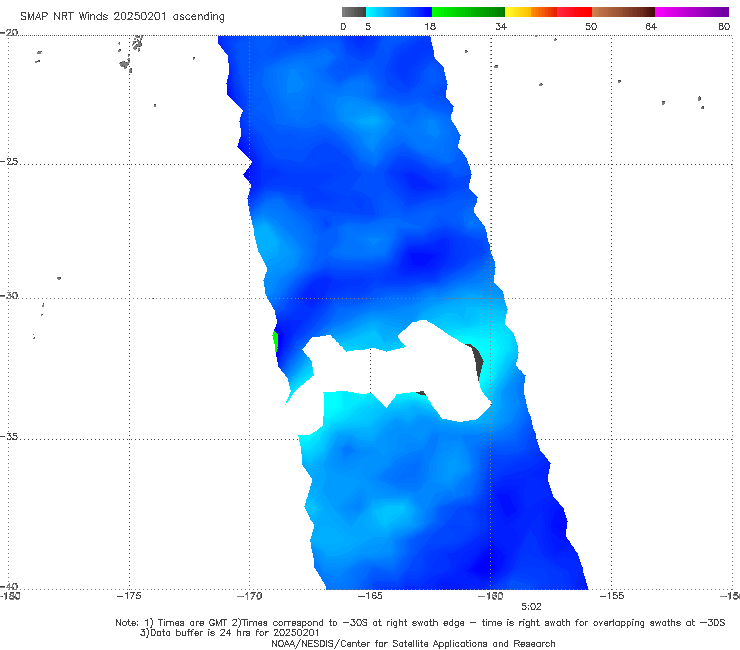Click the longitude label '-165'

370,596
